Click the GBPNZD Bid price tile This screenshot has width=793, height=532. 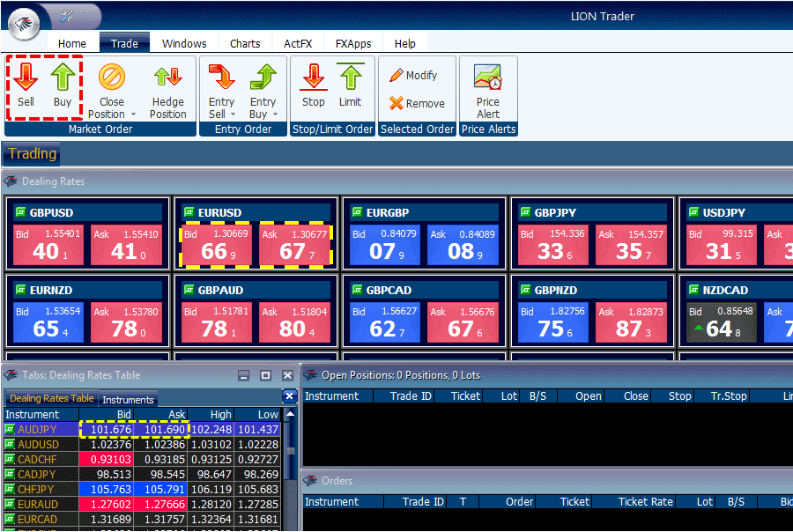point(553,322)
